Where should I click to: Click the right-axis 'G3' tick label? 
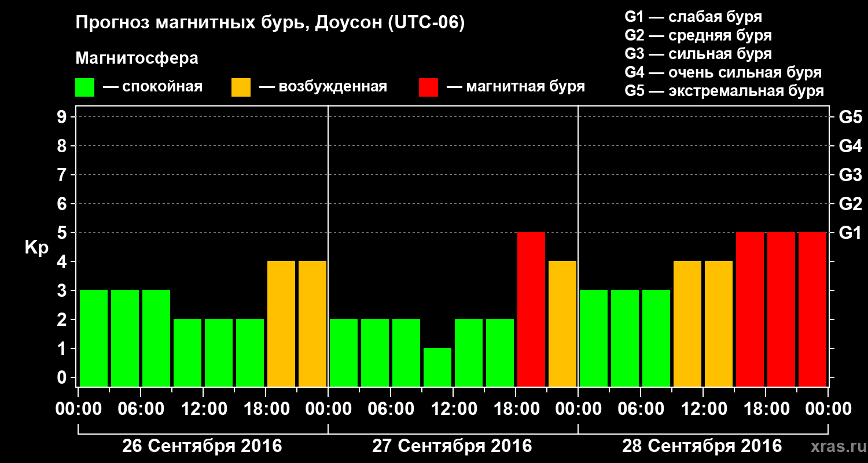click(851, 175)
